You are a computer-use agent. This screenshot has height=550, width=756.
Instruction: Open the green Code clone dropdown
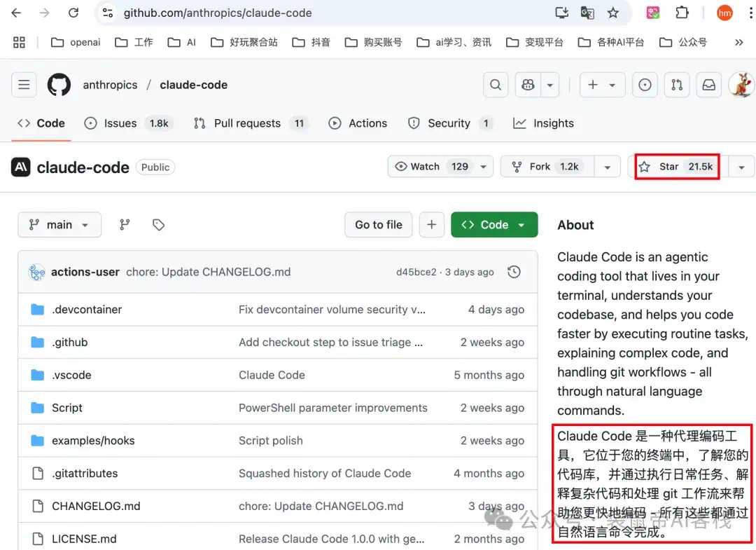pos(494,225)
